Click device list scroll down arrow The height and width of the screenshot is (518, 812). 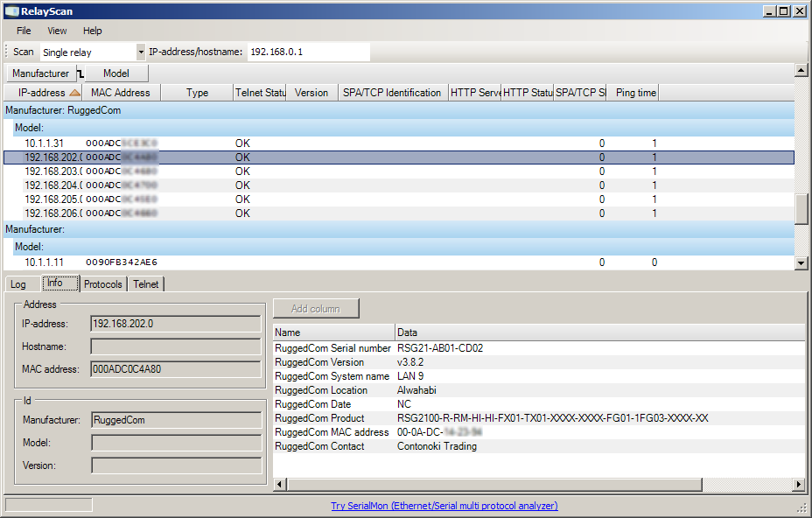coord(801,263)
